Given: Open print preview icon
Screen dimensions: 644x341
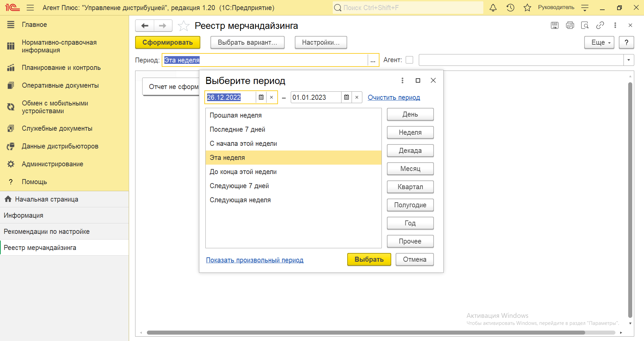Looking at the screenshot, I should [x=585, y=25].
